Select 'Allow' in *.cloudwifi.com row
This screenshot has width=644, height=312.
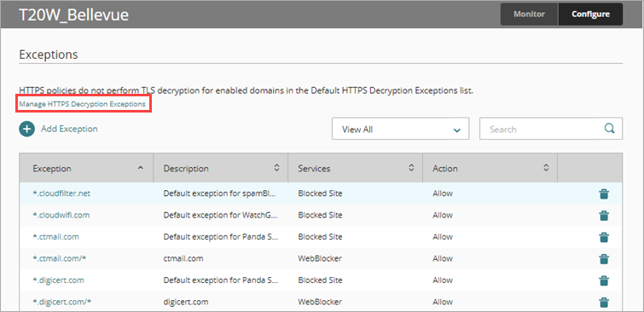(x=443, y=215)
